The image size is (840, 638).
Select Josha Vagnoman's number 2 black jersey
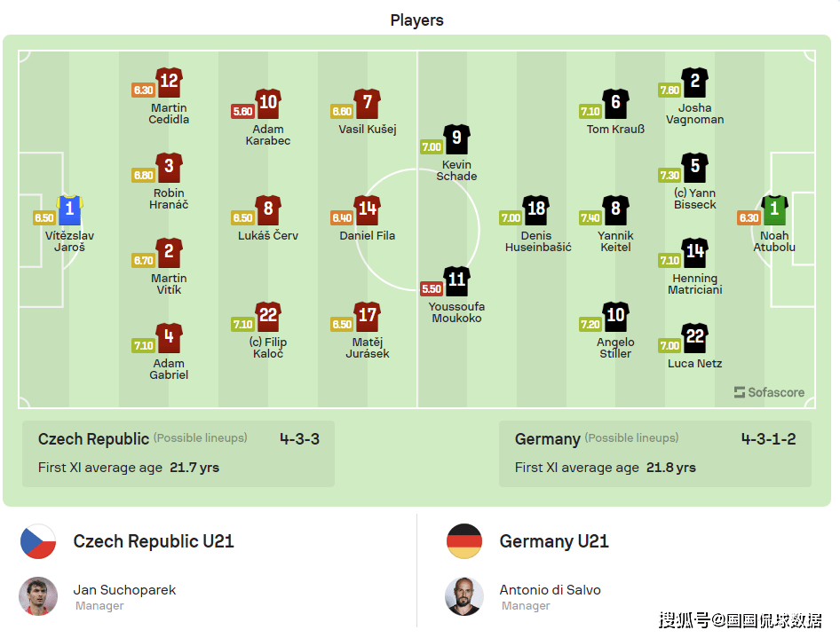pos(695,83)
